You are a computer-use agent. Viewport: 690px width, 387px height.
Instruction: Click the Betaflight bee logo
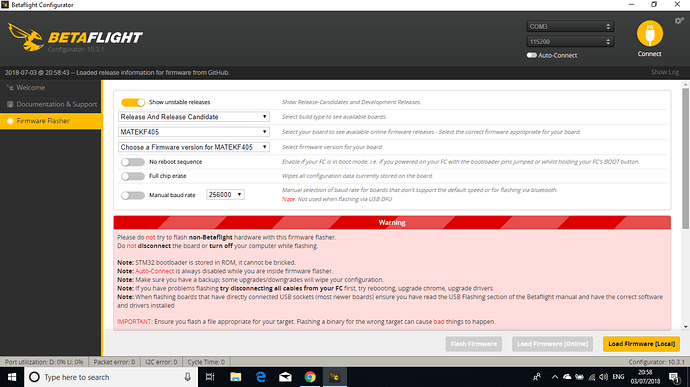click(26, 37)
